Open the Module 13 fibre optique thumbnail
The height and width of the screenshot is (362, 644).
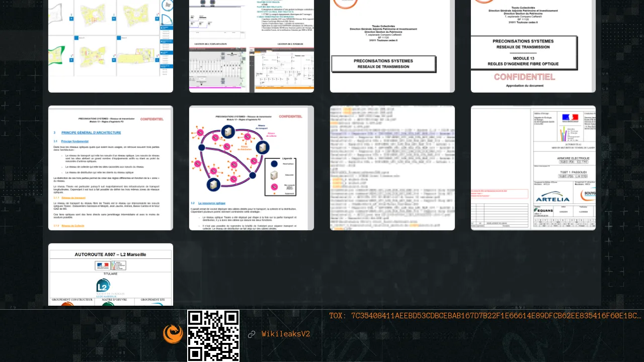point(533,46)
